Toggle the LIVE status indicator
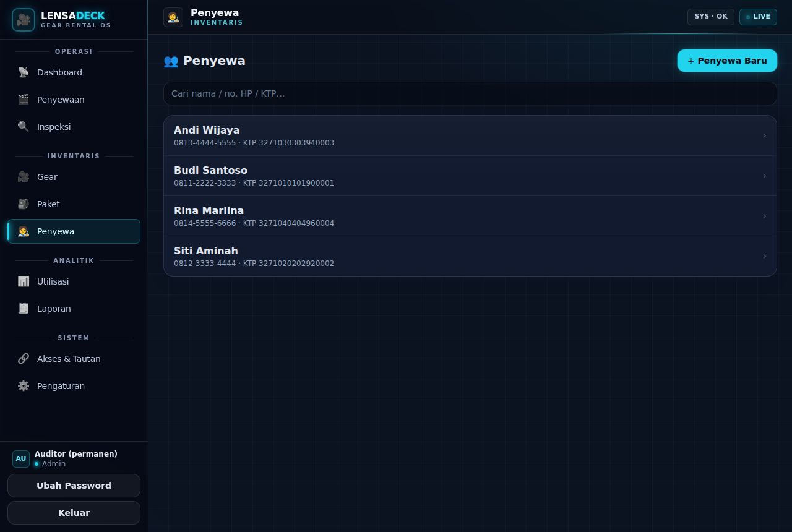Screen dimensions: 792x532 (758, 17)
